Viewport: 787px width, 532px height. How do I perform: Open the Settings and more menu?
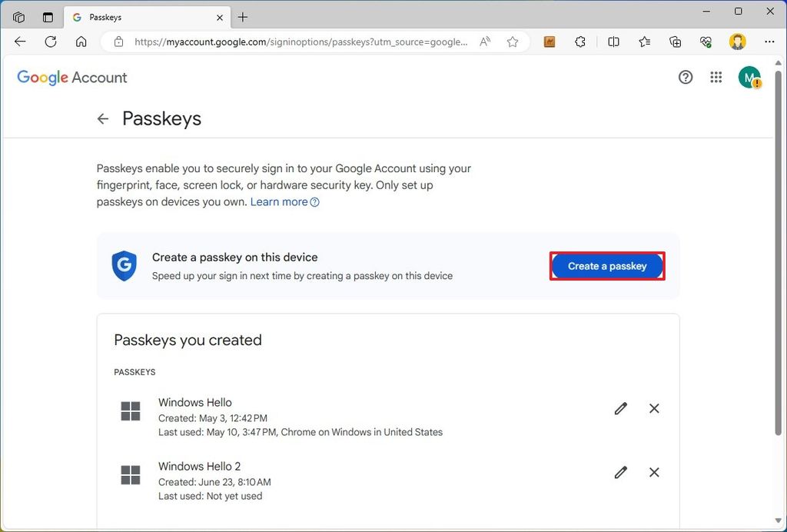tap(769, 42)
